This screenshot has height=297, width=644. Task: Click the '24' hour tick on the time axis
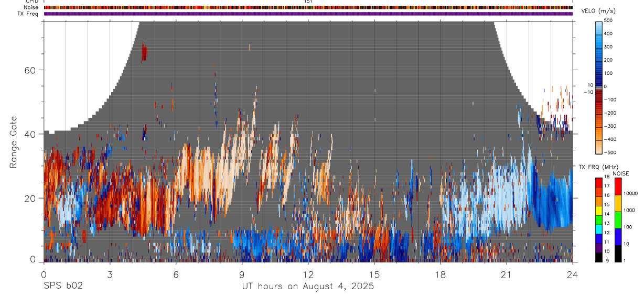(x=573, y=274)
